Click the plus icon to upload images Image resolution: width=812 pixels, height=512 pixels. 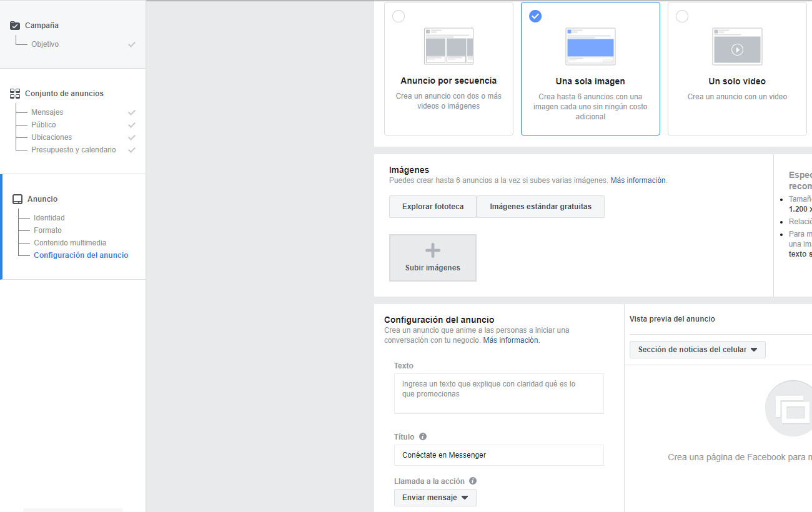pos(432,251)
